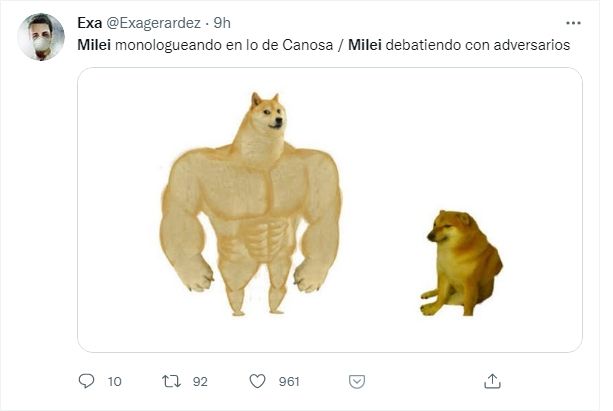Click the text debatiendo con adversarios

[478, 45]
